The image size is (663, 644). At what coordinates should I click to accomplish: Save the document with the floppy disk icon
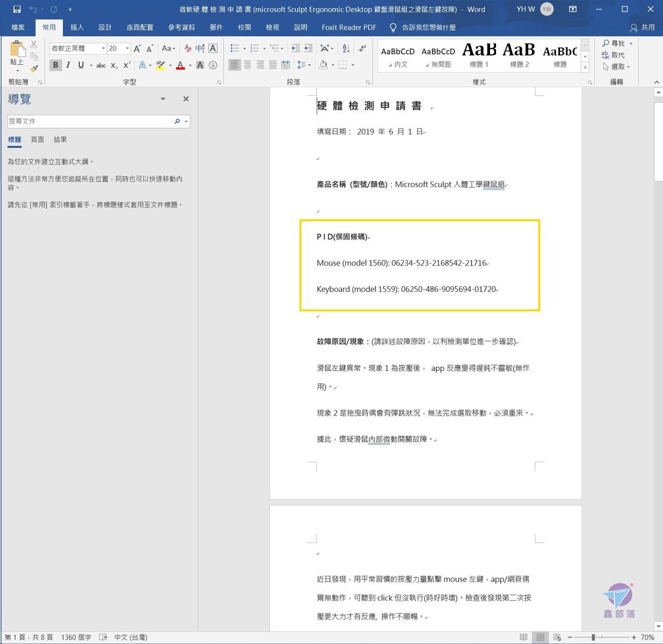(x=17, y=9)
